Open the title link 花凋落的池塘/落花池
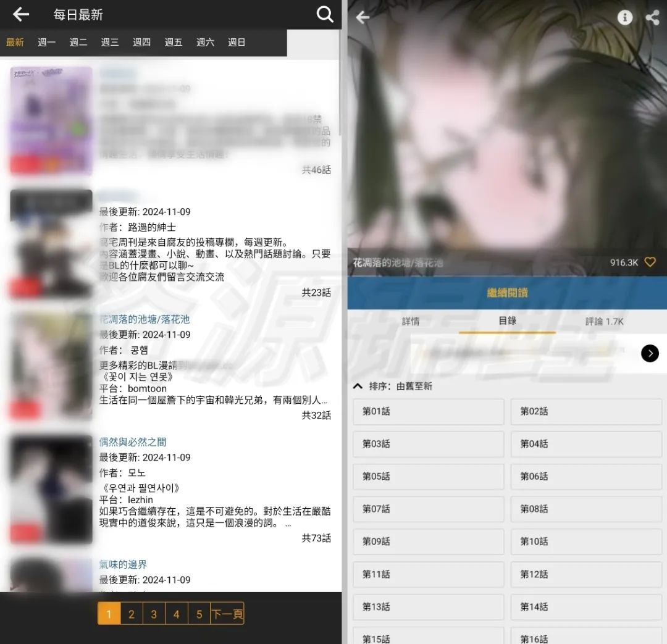667x644 pixels. (144, 319)
